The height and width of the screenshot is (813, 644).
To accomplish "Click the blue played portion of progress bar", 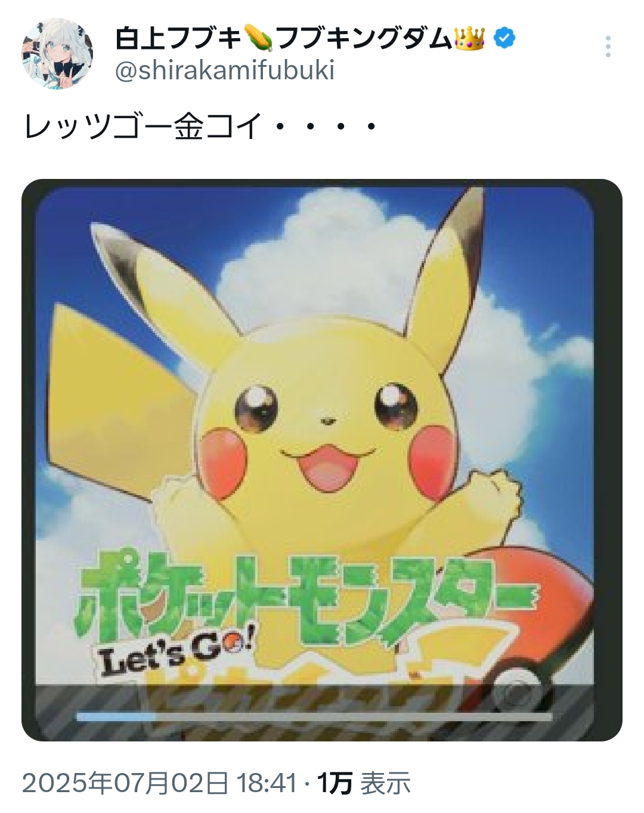I will [x=115, y=716].
